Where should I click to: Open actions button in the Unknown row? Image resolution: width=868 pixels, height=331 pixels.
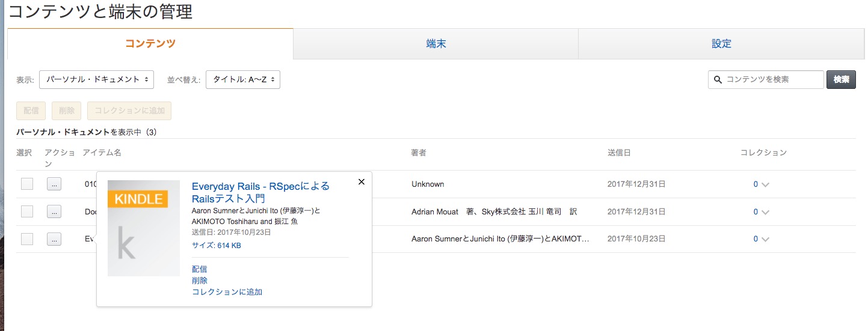tap(54, 184)
